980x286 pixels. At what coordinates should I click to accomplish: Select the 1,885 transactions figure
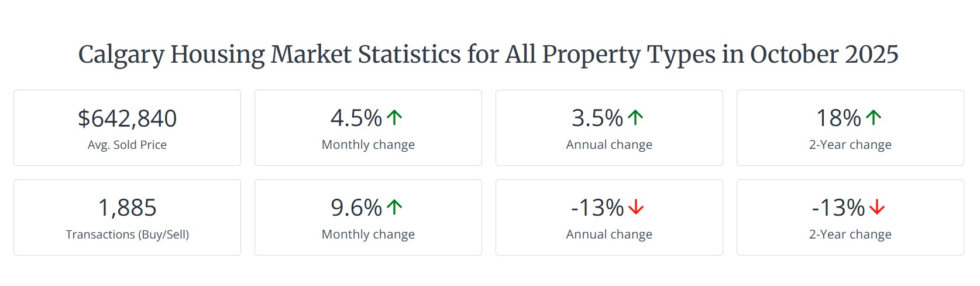127,208
